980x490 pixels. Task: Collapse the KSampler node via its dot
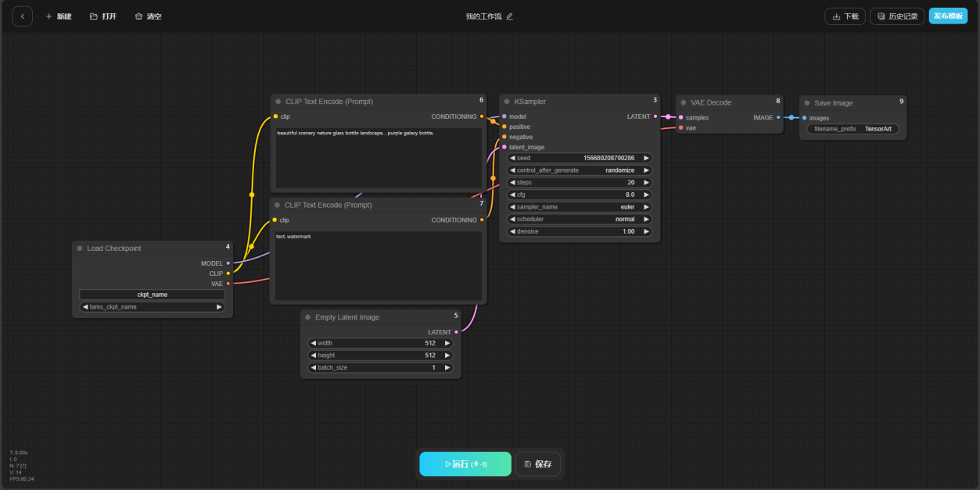pos(506,102)
